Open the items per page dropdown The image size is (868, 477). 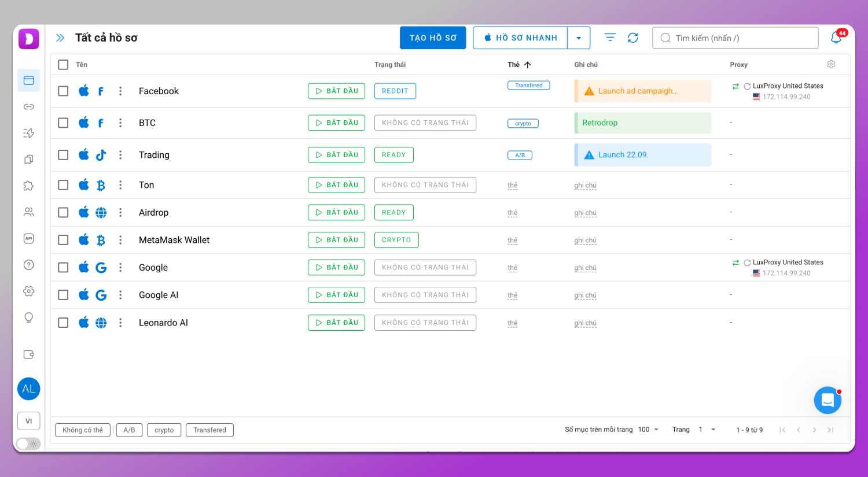click(x=648, y=430)
